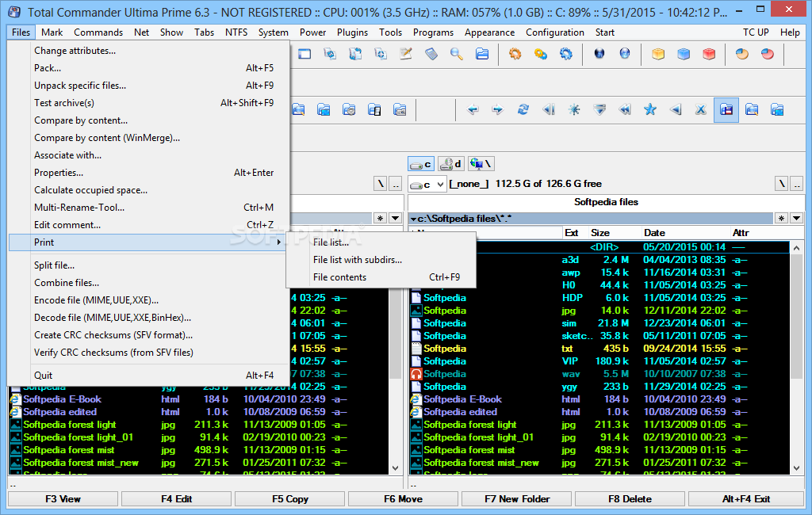Sort right panel by Ext column header
The height and width of the screenshot is (515, 812).
tap(575, 233)
